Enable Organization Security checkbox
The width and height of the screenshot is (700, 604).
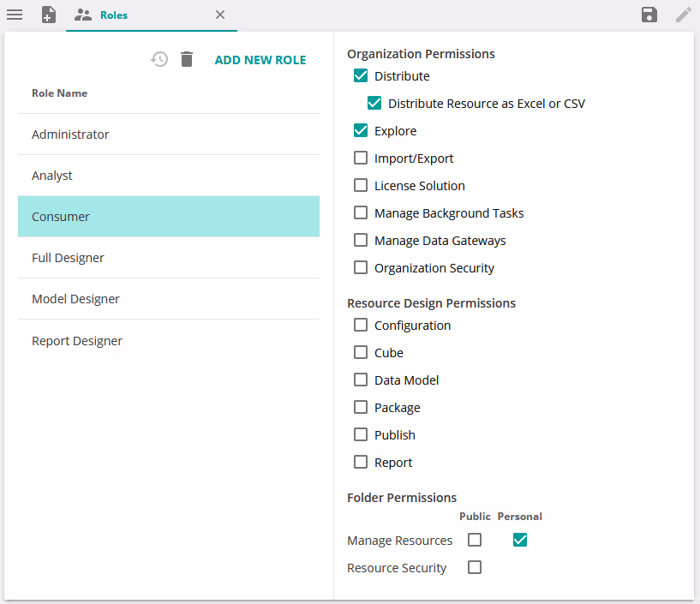pos(361,267)
